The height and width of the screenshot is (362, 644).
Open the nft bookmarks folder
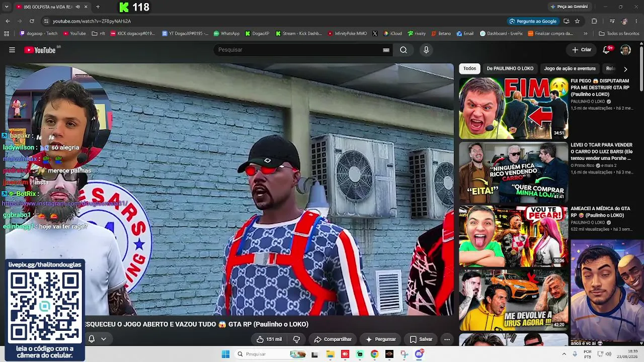tap(99, 34)
